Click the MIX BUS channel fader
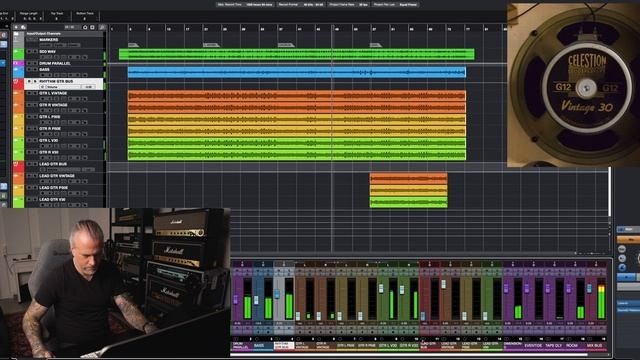The image size is (640, 360). click(589, 289)
